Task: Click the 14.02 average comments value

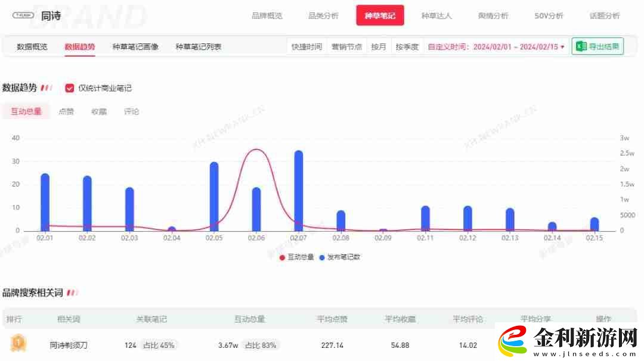Action: (468, 346)
